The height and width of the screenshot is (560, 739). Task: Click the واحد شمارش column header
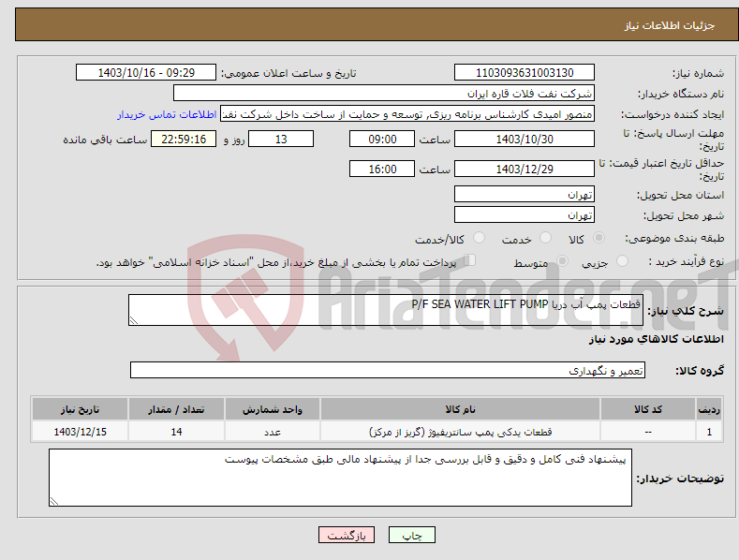[273, 409]
